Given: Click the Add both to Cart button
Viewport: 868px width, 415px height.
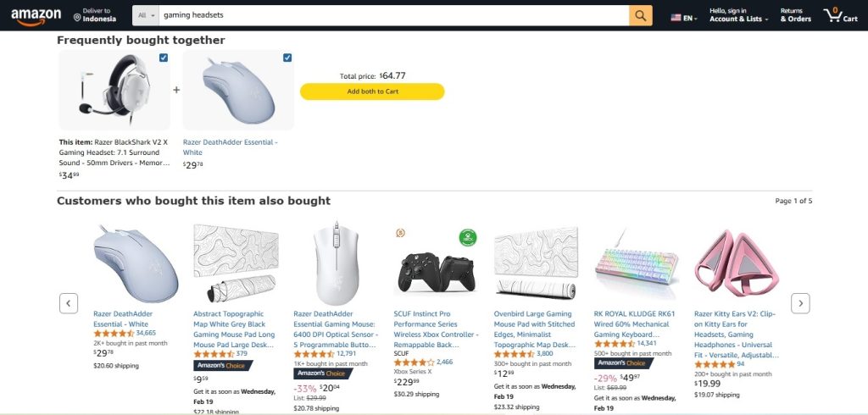Looking at the screenshot, I should pyautogui.click(x=372, y=91).
